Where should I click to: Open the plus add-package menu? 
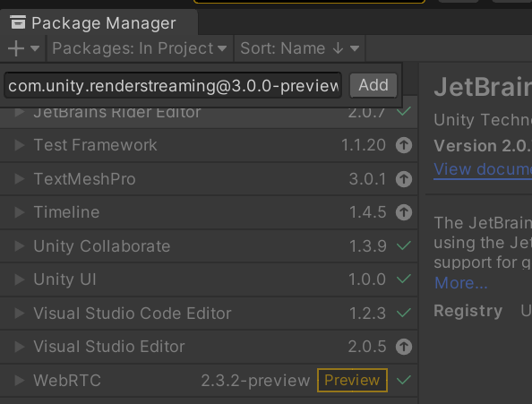[23, 48]
